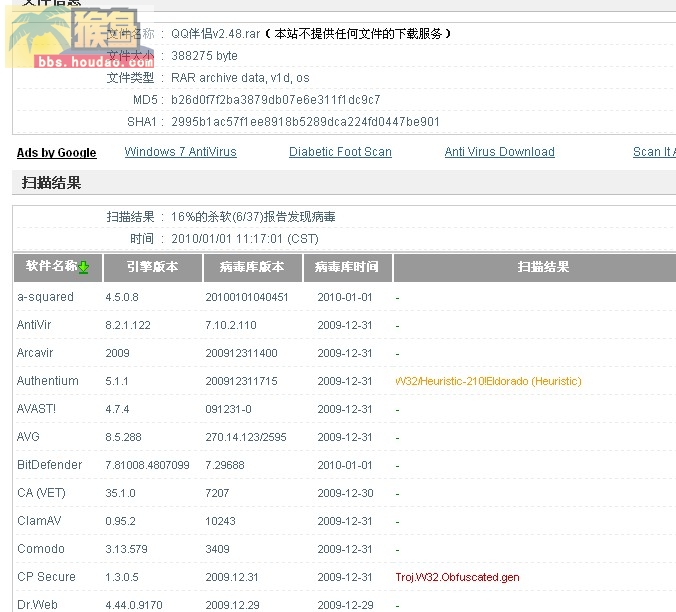Select file name QQ伴侣v2.48.rar
The image size is (676, 612).
[x=216, y=34]
